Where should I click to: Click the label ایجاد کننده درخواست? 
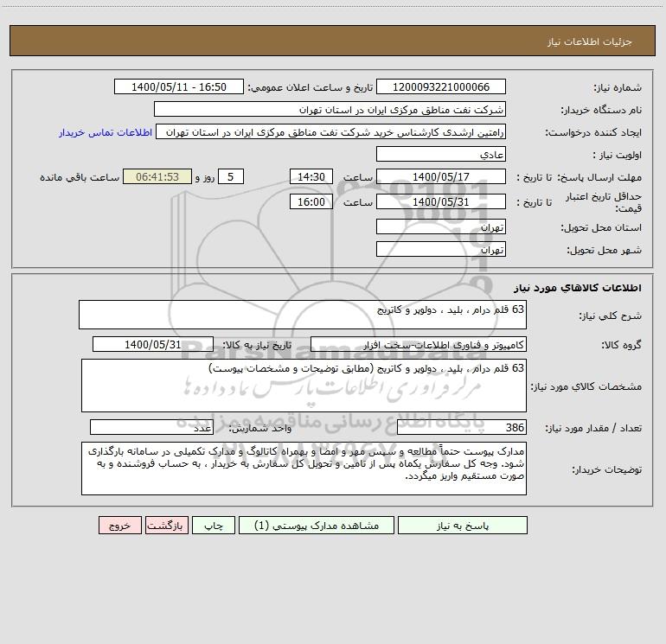coord(593,132)
